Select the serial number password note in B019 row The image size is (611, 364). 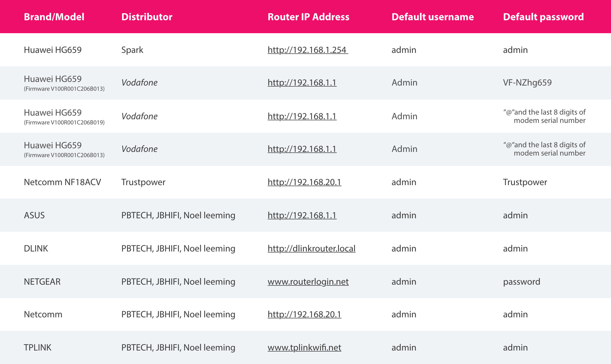click(x=544, y=116)
